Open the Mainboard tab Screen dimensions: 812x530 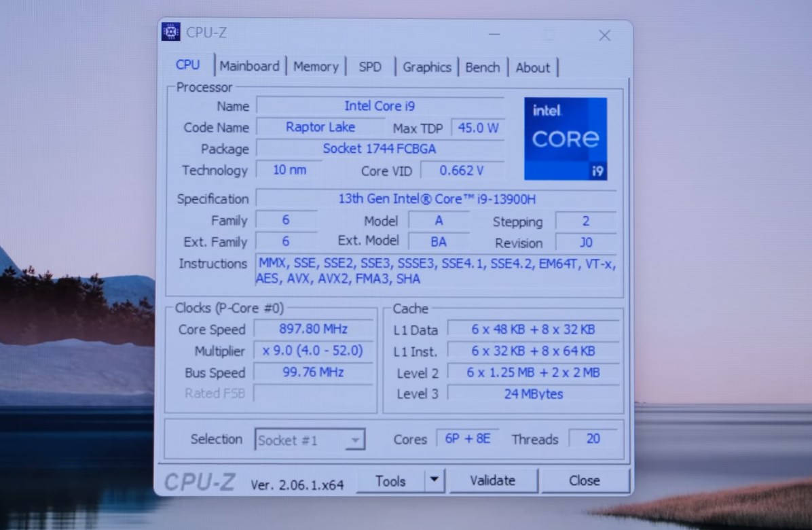[249, 67]
